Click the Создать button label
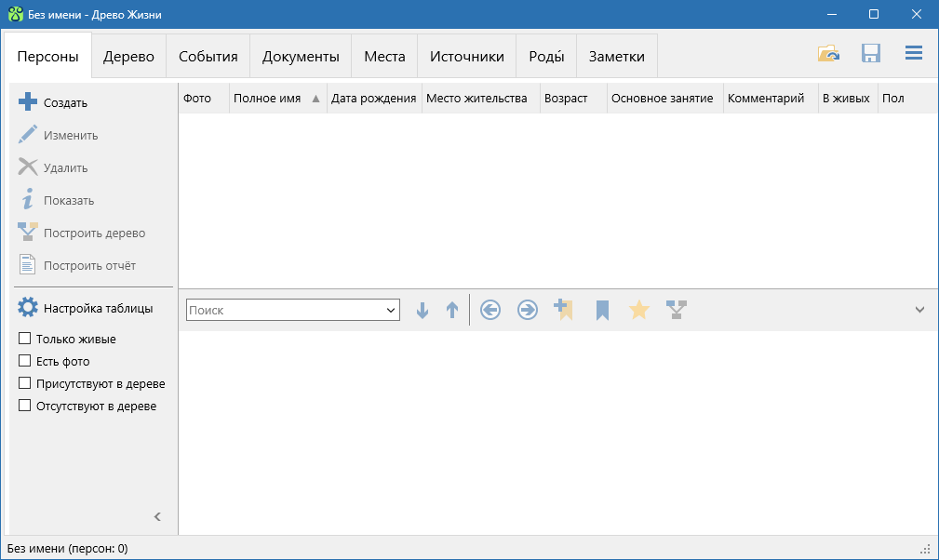Screen dimensions: 939x560 click(65, 103)
